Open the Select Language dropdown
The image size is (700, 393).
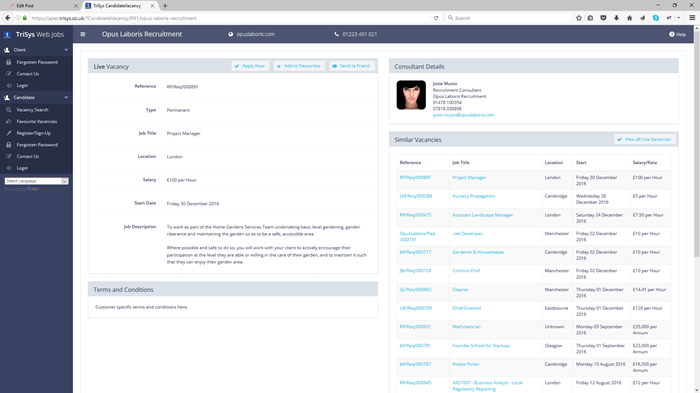tap(36, 181)
